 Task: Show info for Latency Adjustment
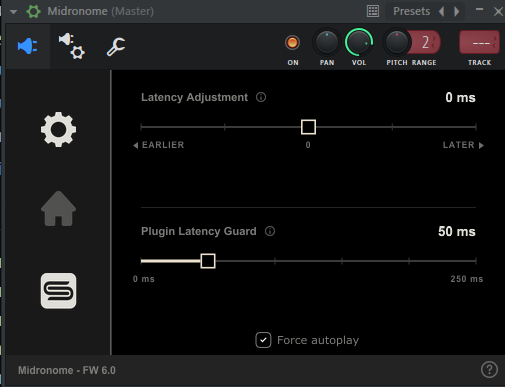pos(261,97)
